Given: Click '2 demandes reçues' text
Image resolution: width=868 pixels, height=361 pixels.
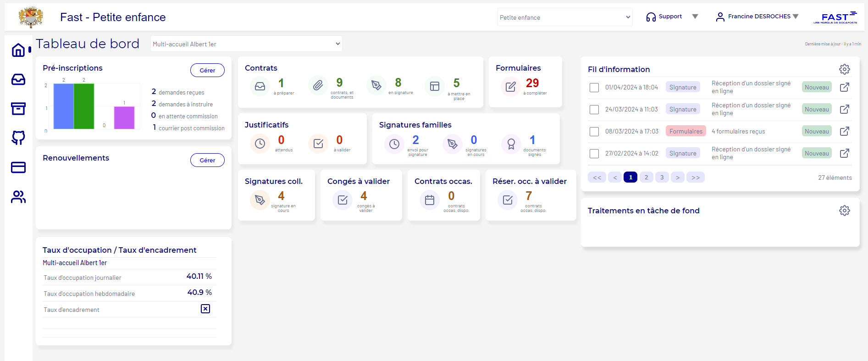Looking at the screenshot, I should click(178, 92).
